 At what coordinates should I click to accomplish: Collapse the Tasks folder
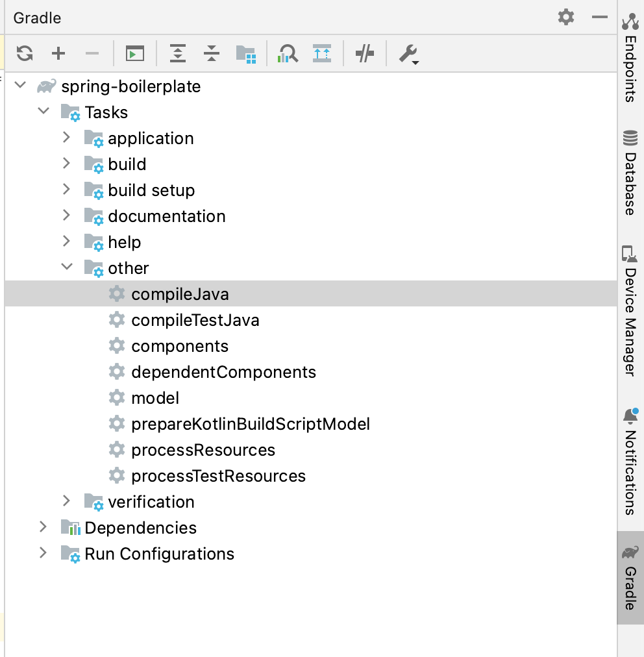click(43, 112)
